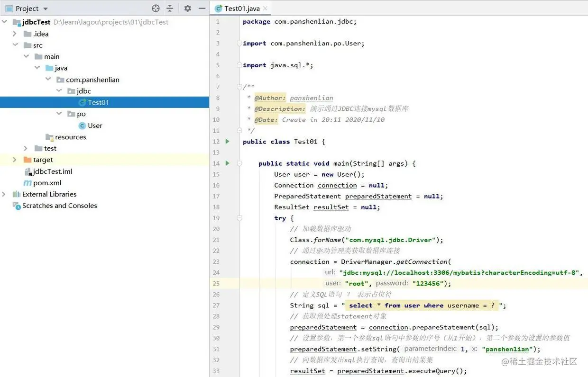Select User label in project tree
Viewport: 588px width, 377px height.
95,126
